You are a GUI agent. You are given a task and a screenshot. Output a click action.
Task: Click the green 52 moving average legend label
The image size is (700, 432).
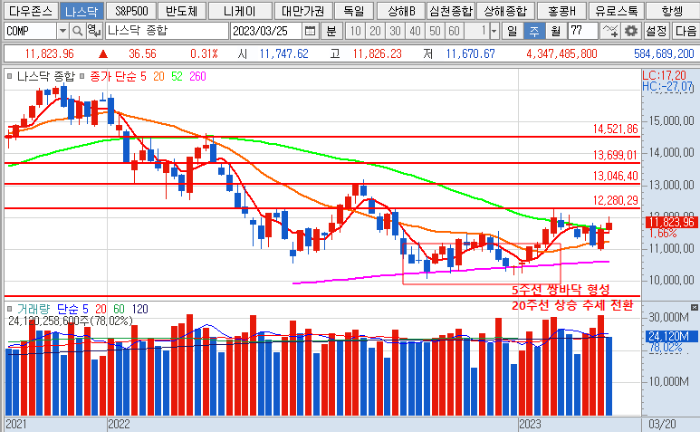(x=177, y=77)
